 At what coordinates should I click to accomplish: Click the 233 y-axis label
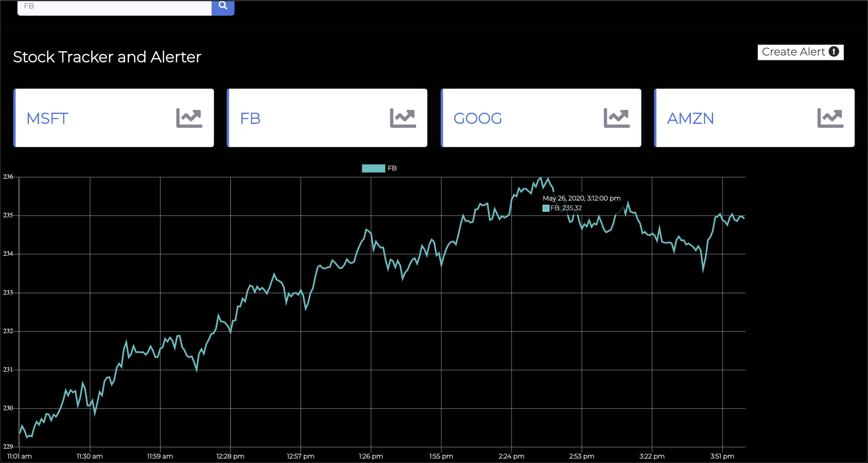click(x=8, y=292)
